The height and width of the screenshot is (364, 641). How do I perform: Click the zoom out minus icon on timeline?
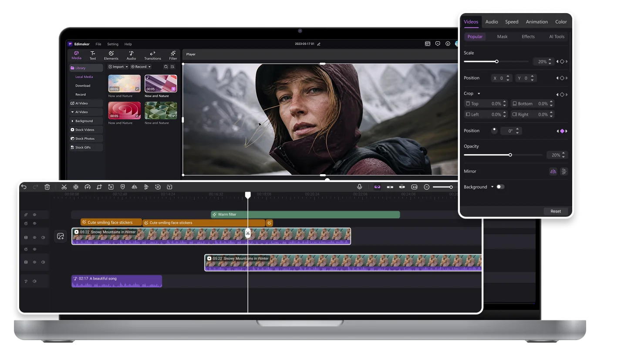point(427,187)
